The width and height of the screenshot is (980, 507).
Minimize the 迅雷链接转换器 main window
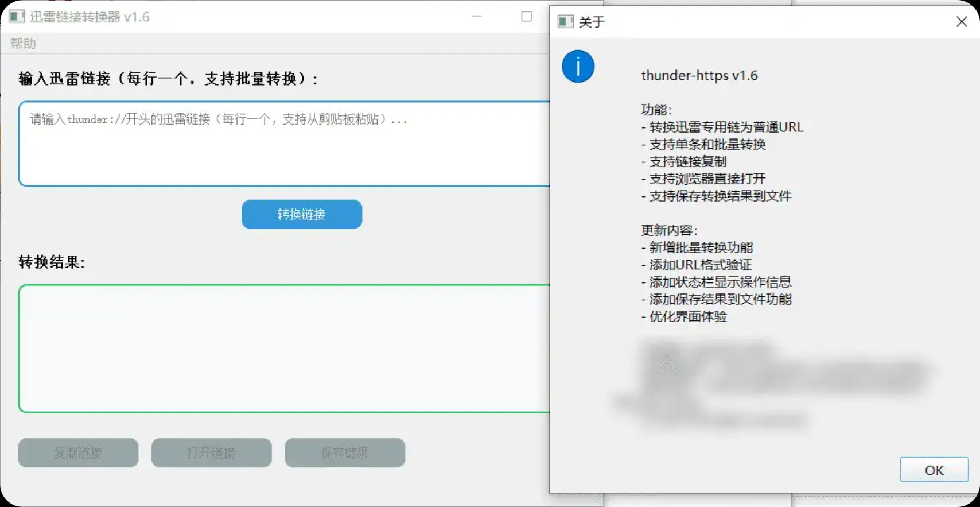(x=476, y=16)
